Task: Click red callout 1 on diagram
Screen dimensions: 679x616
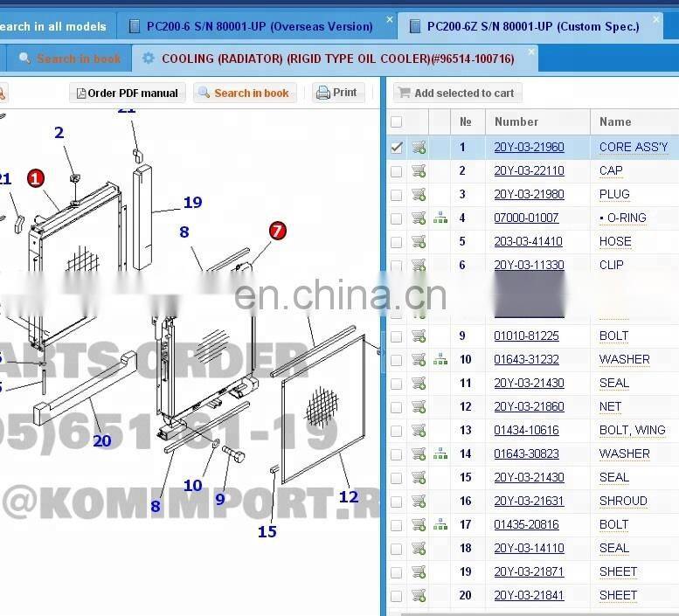Action: [36, 178]
